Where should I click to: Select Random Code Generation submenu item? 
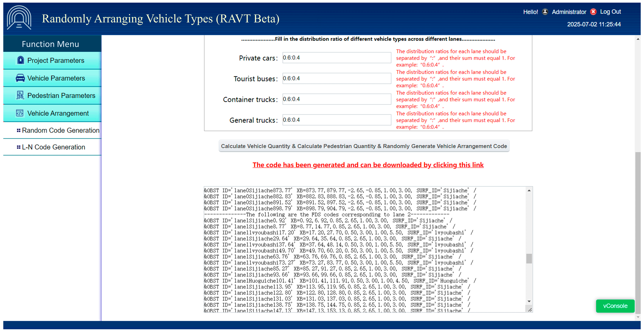click(52, 130)
